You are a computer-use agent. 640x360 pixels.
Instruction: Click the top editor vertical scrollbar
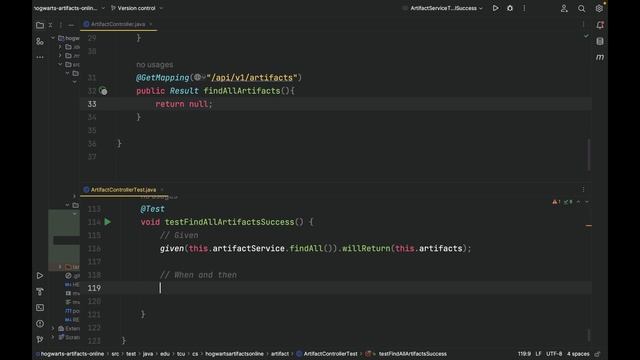(589, 154)
